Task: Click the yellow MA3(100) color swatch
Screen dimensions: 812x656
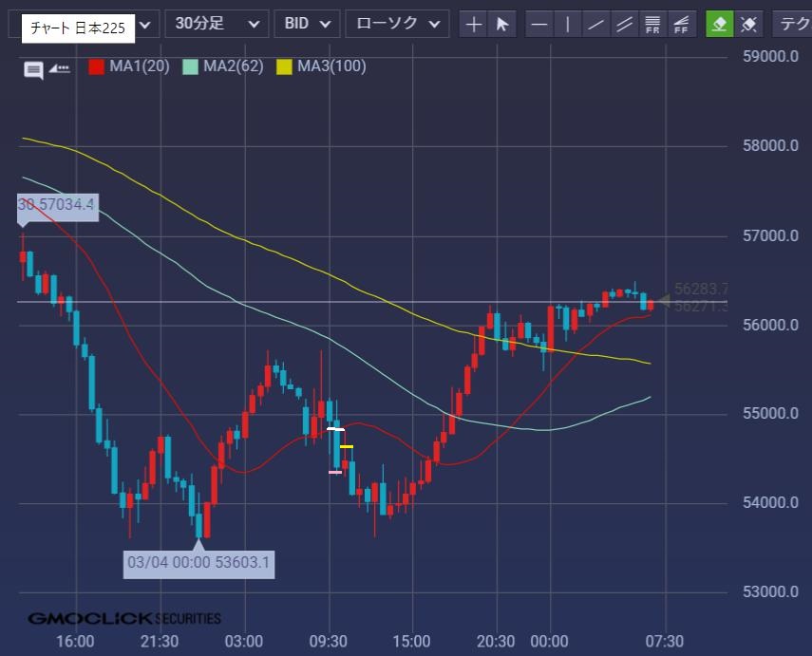Action: pos(284,66)
